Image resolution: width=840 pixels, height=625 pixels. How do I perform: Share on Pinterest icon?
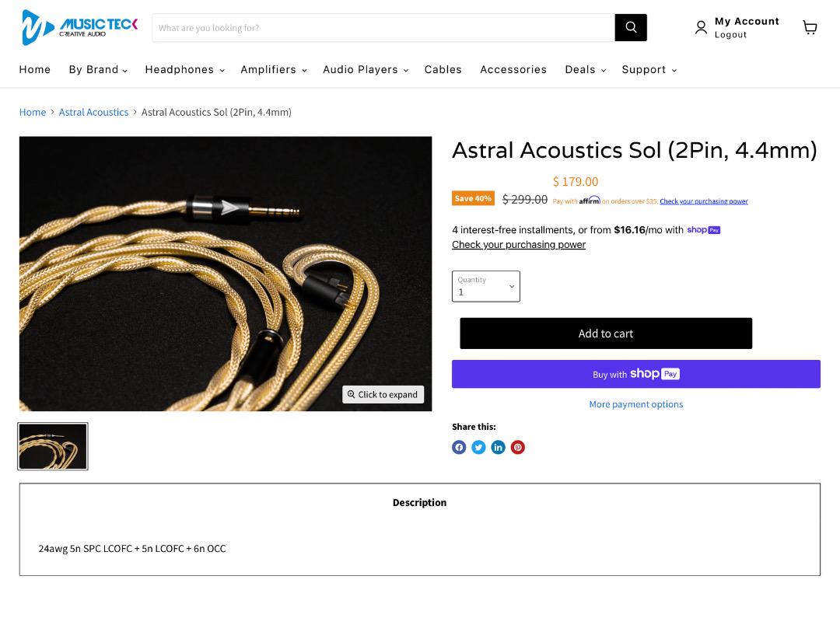517,447
